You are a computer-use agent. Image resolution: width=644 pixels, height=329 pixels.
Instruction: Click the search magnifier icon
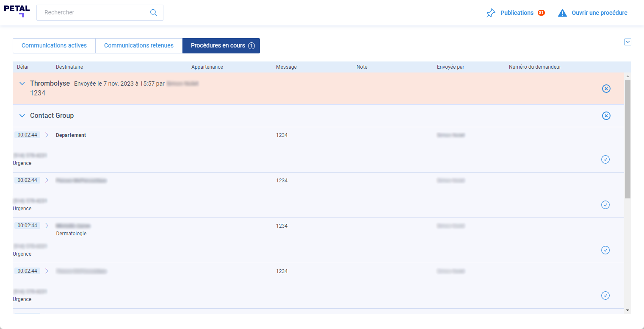pos(154,13)
